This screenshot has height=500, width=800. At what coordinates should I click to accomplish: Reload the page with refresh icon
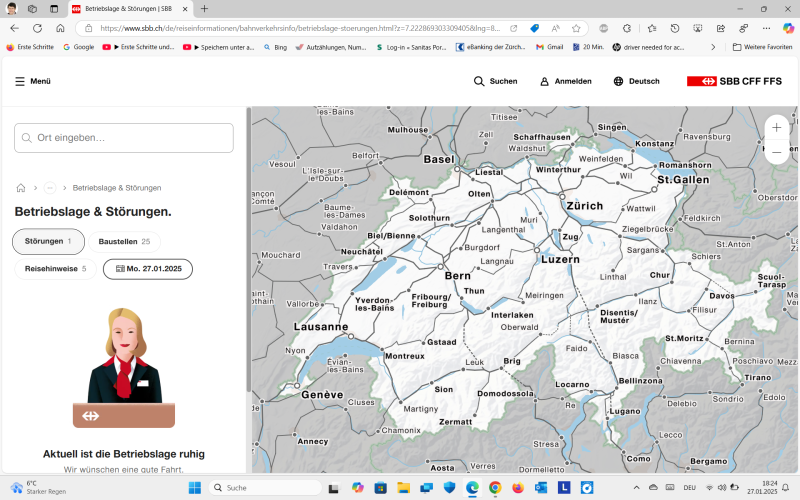pyautogui.click(x=37, y=28)
